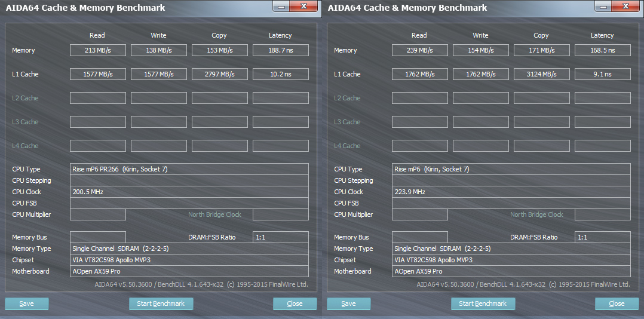Click Start Benchmark in the 200.5 MHz window
Viewport: 644px width, 319px height.
161,303
